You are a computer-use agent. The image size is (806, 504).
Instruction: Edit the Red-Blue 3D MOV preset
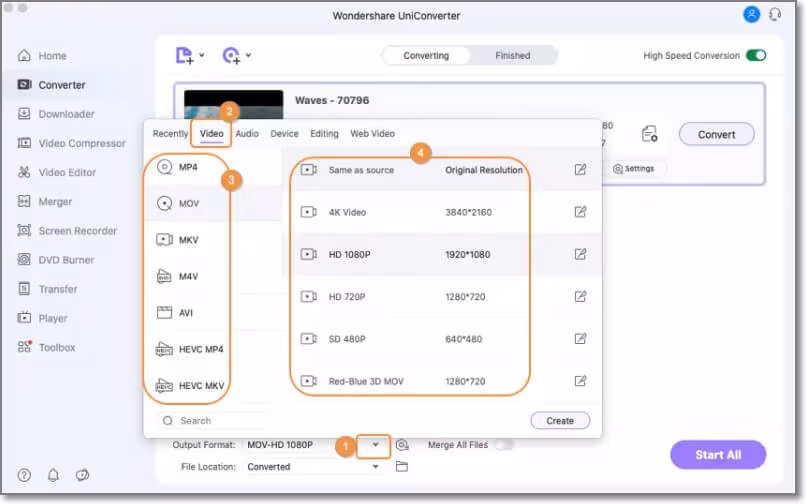580,381
